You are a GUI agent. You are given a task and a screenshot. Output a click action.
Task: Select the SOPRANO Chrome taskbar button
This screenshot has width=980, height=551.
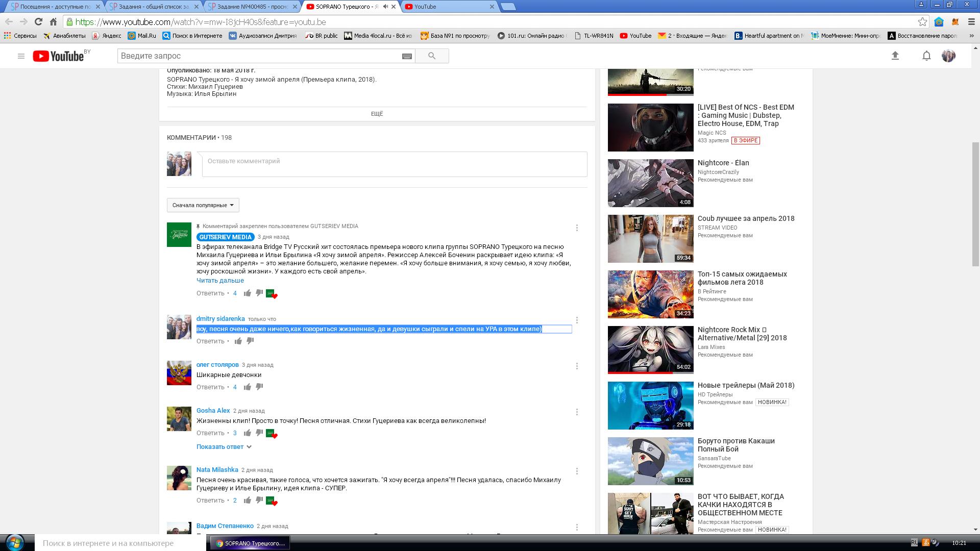250,543
